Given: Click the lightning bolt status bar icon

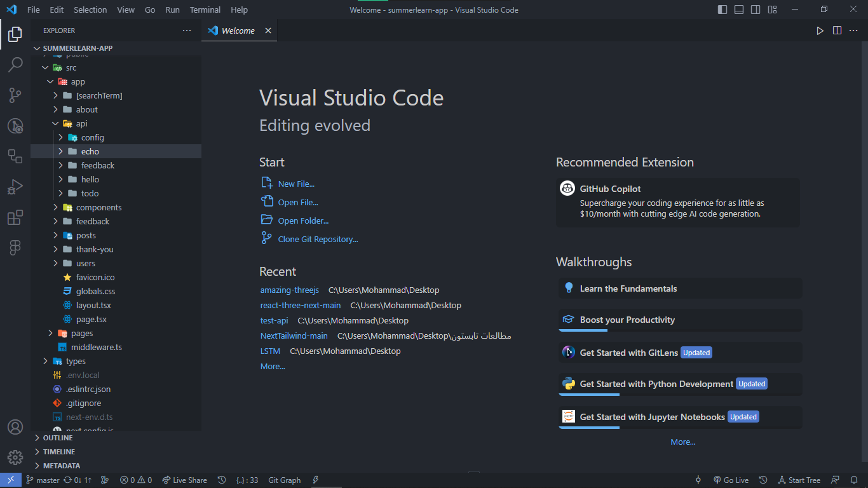Looking at the screenshot, I should point(316,480).
